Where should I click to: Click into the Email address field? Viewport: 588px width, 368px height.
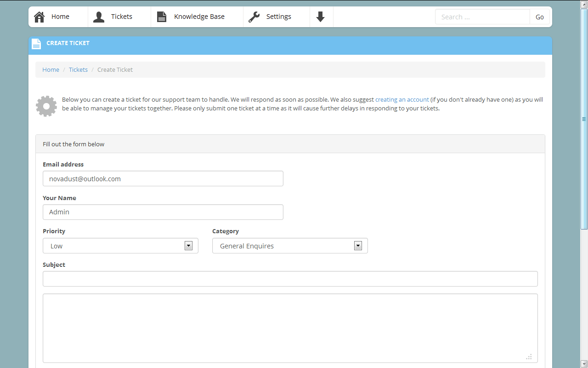[x=163, y=178]
